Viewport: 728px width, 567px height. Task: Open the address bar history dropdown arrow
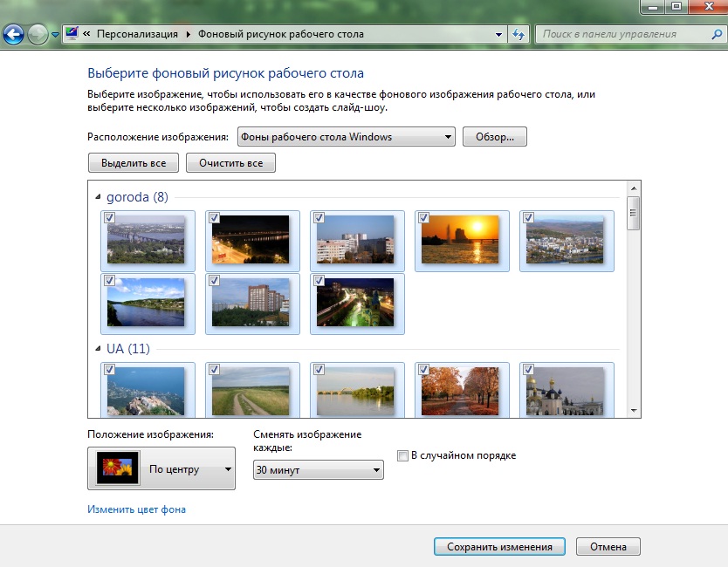point(498,34)
